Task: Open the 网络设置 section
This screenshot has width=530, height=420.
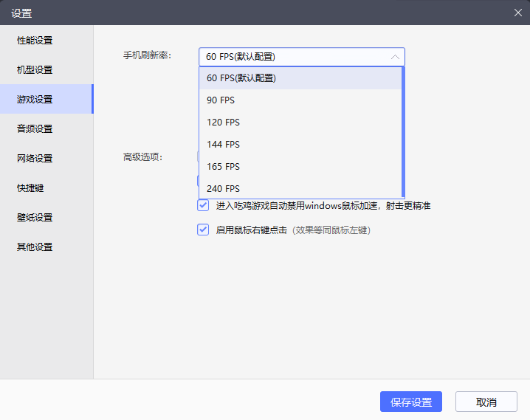Action: click(x=47, y=158)
